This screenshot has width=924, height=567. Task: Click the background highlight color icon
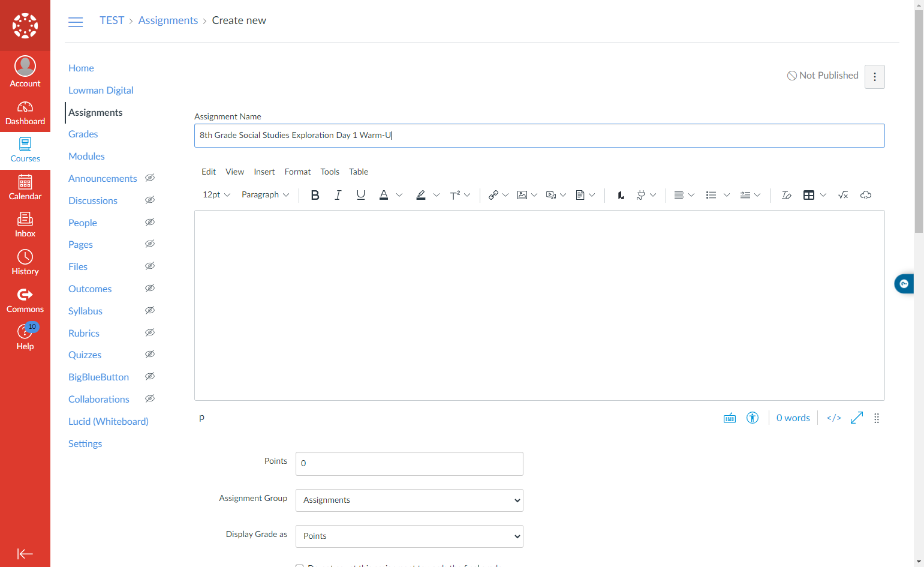point(421,195)
